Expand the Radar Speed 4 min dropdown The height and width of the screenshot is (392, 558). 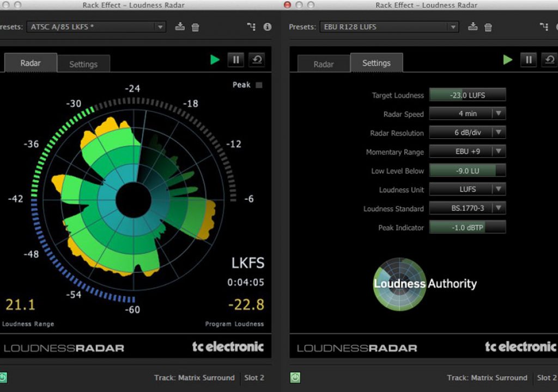467,113
